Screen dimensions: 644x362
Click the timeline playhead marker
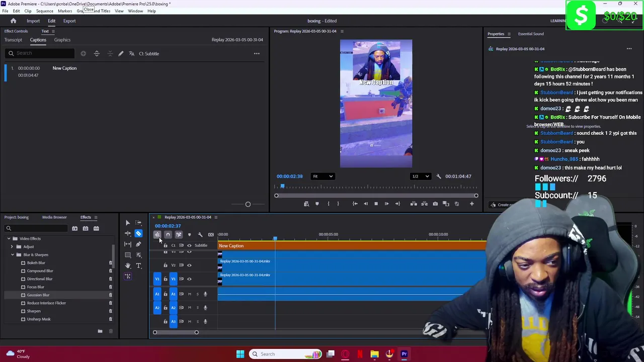(x=275, y=238)
